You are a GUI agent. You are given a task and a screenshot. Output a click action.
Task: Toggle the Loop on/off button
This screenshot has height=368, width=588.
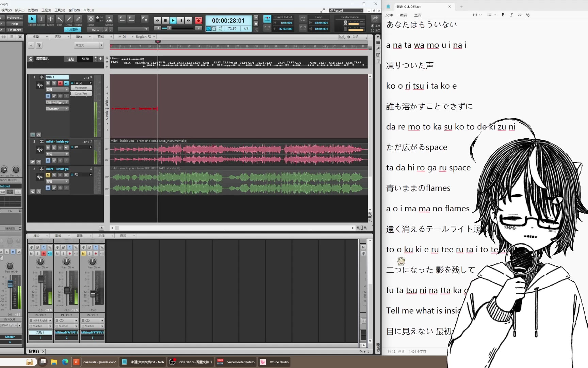[303, 19]
